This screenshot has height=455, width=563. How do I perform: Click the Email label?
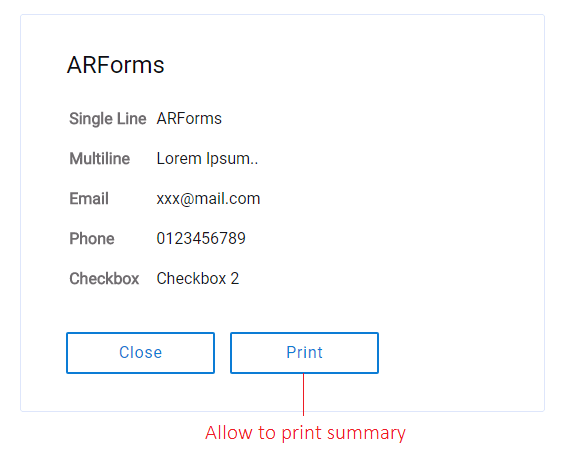(x=89, y=199)
